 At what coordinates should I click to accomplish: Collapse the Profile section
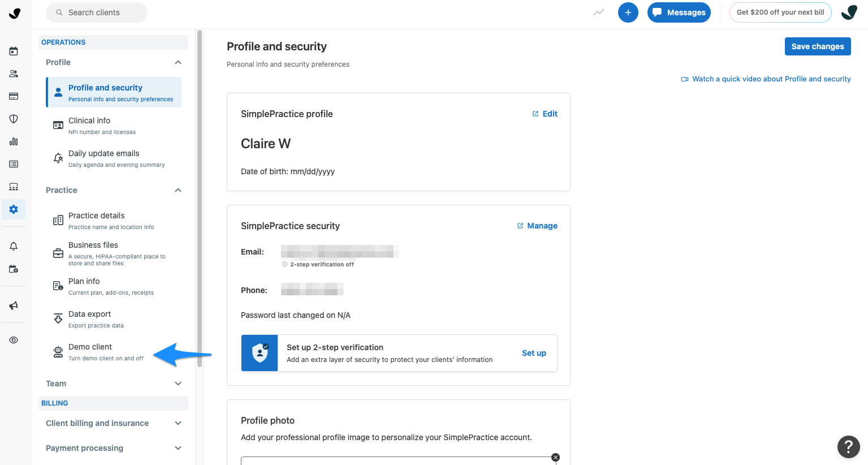click(178, 62)
